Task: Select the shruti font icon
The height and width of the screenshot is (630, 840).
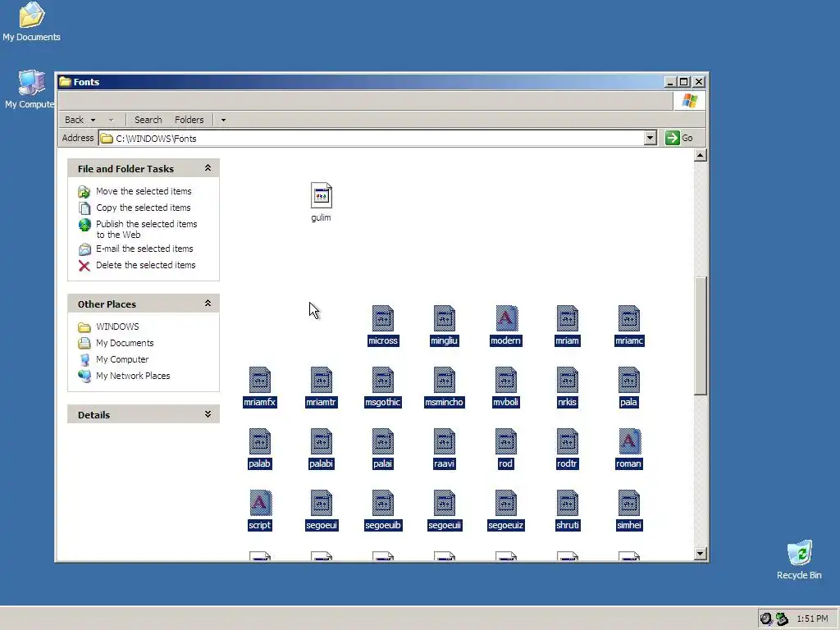Action: [568, 503]
